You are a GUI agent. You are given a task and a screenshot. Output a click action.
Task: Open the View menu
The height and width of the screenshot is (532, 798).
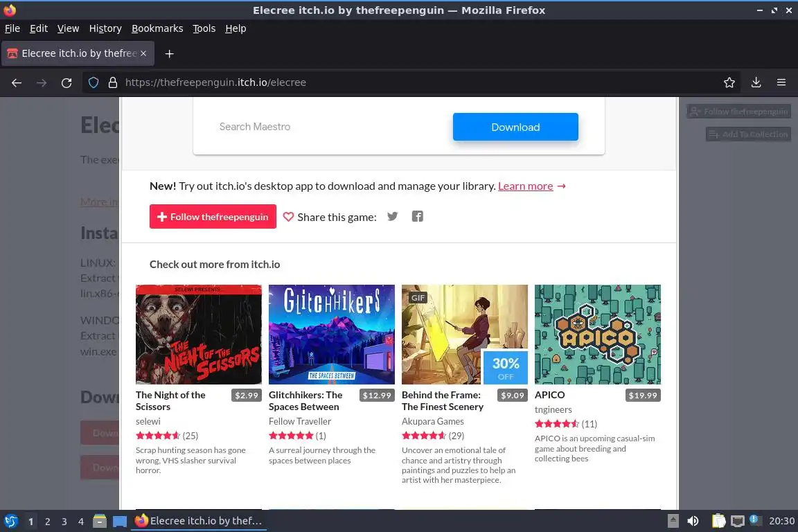point(68,28)
